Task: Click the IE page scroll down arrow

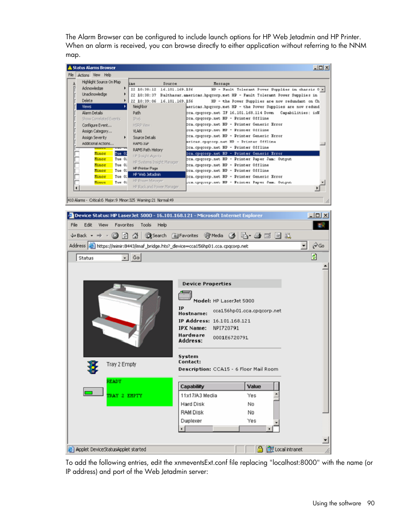Action: click(x=326, y=440)
